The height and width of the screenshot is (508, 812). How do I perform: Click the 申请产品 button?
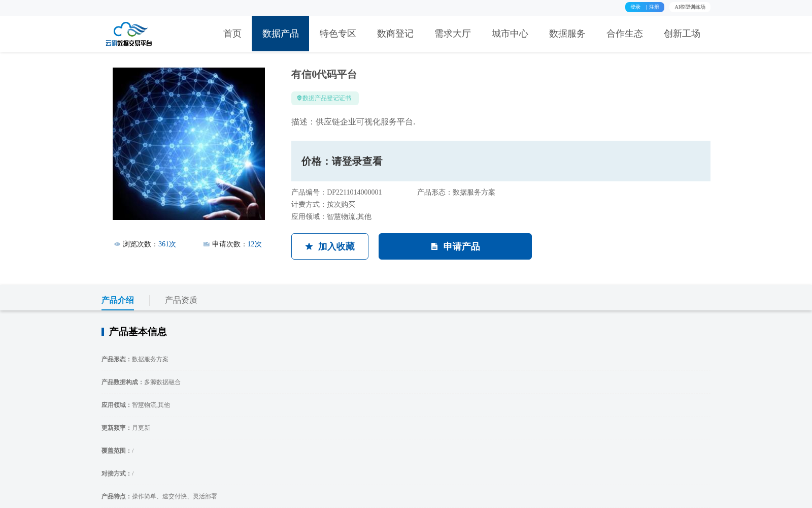point(455,246)
